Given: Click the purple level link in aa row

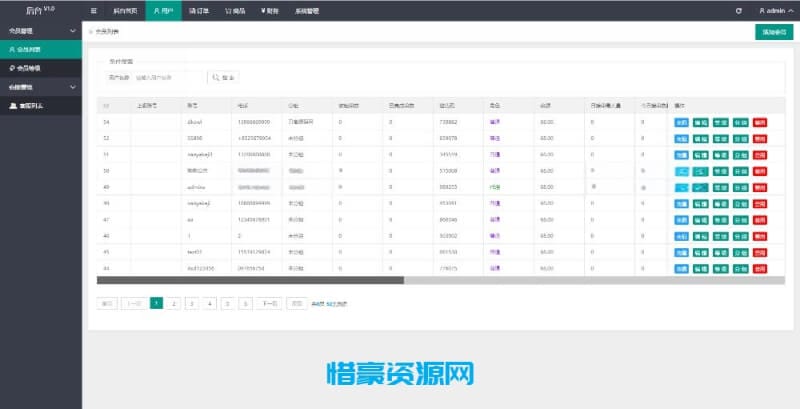Looking at the screenshot, I should click(x=494, y=220).
